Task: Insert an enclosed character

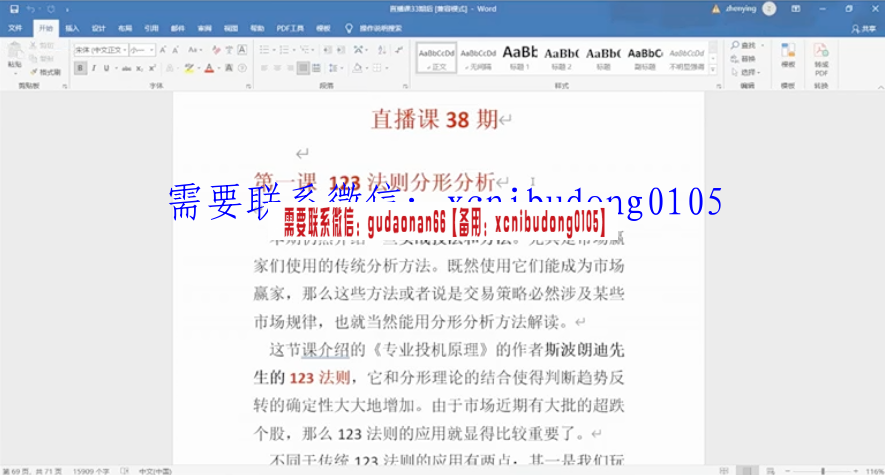Action: pos(242,68)
